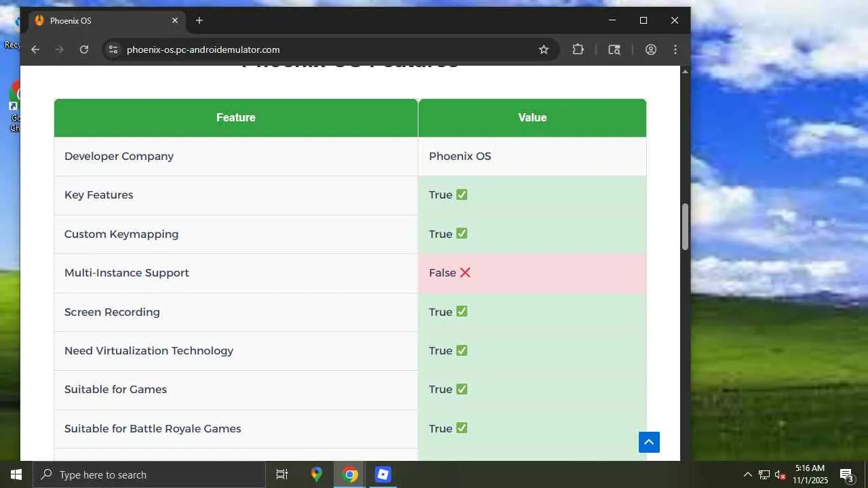The height and width of the screenshot is (488, 868).
Task: Open the notification center icon
Action: point(846,474)
